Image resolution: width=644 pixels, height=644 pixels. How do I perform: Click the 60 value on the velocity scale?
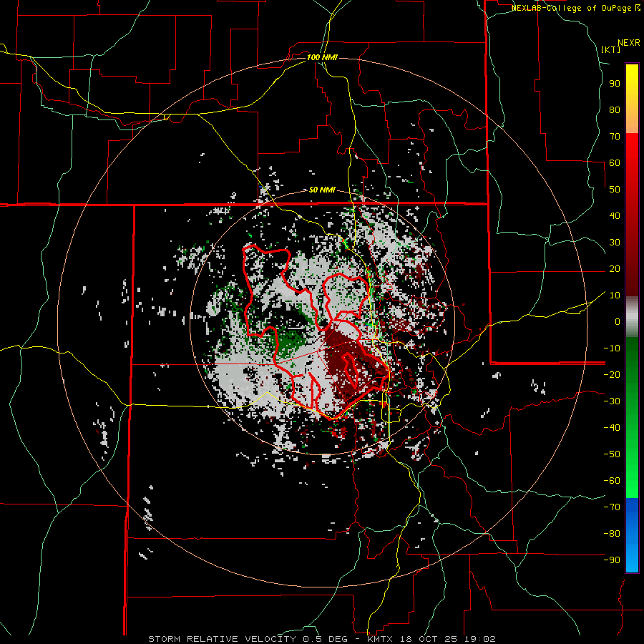[615, 163]
